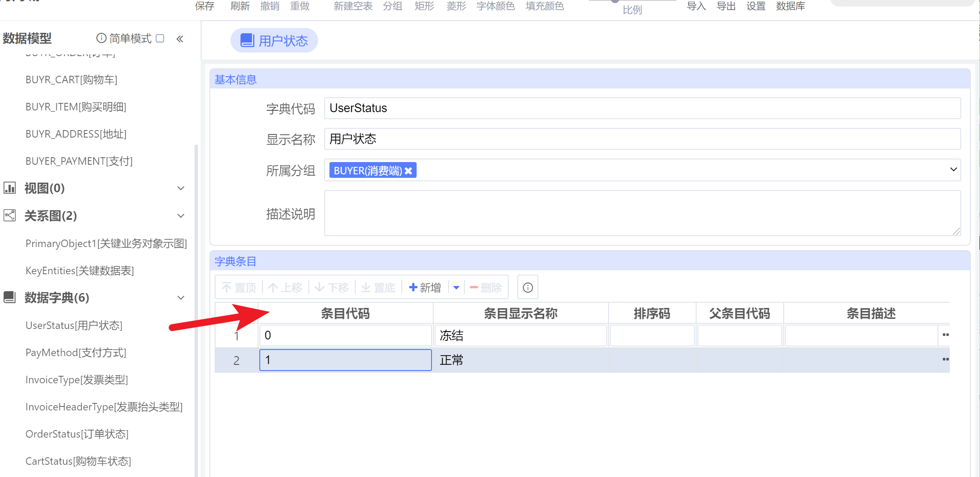Add a new dictionary entry with 新增
Screen dimensions: 980x477
[424, 287]
